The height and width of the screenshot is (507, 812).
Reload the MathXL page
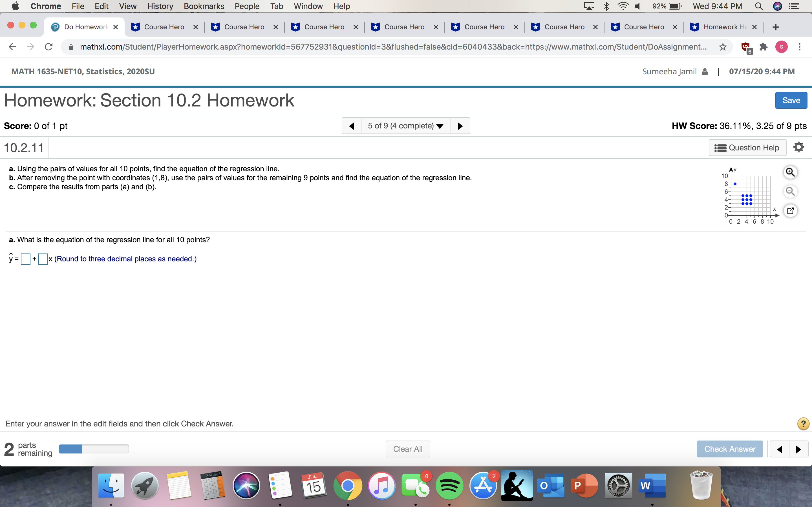pyautogui.click(x=49, y=46)
